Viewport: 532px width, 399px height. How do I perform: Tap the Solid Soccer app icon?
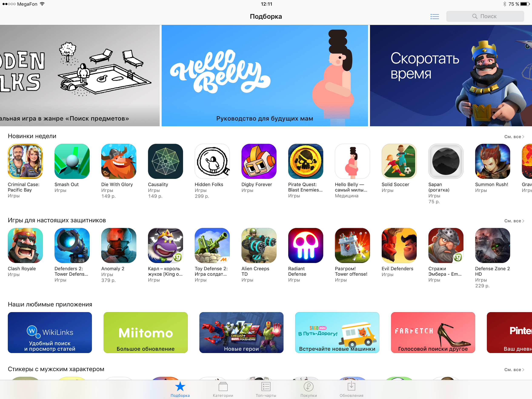click(x=399, y=161)
